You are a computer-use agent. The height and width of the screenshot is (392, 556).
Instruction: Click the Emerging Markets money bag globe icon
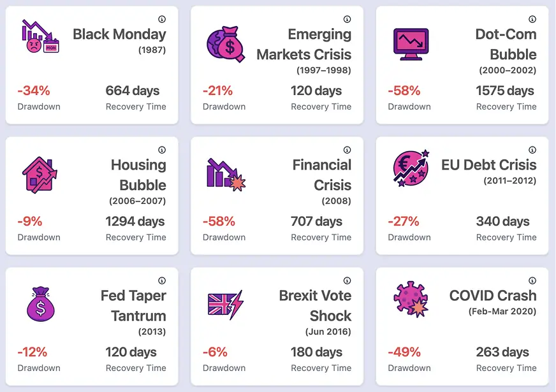[226, 44]
